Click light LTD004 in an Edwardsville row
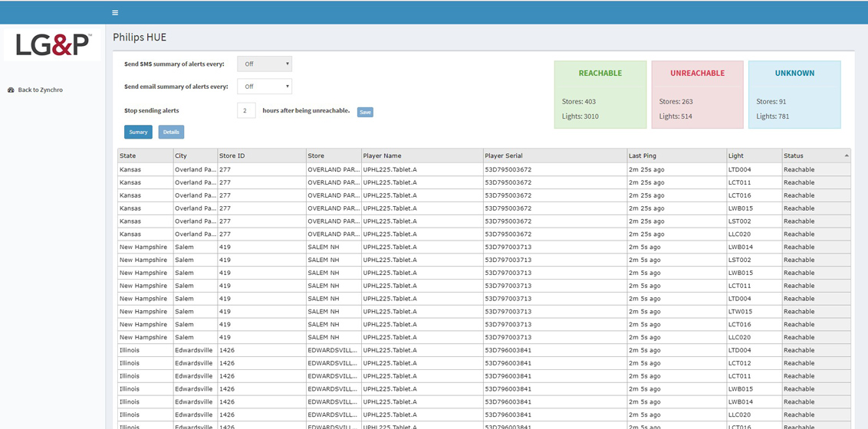Screen dimensions: 868x429 754,351
